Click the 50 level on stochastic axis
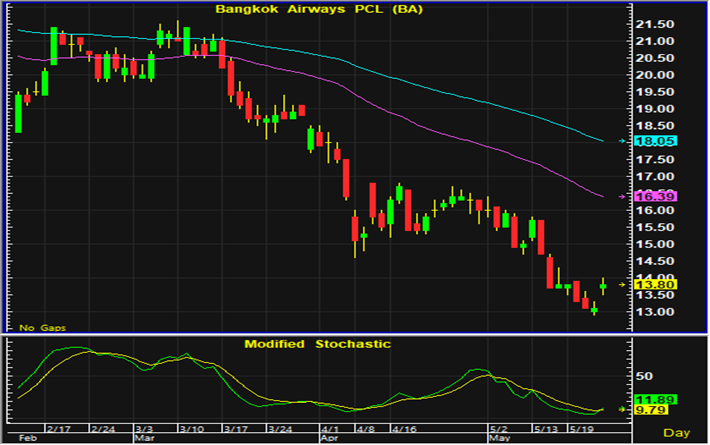710x445 pixels. click(x=644, y=376)
